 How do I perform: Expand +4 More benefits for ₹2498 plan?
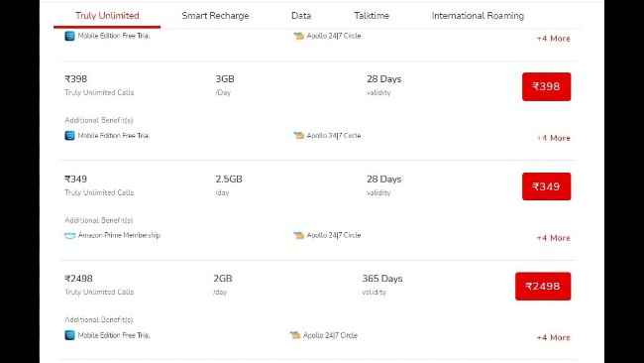click(554, 337)
